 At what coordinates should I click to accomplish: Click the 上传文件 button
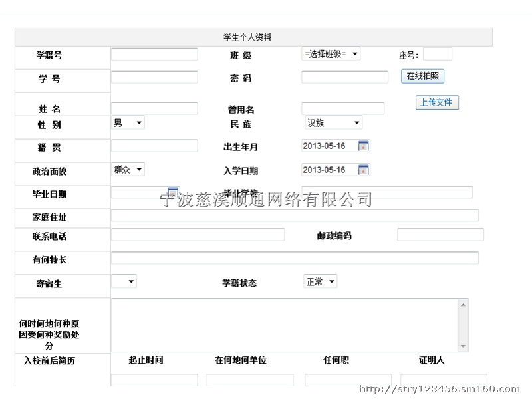[437, 102]
